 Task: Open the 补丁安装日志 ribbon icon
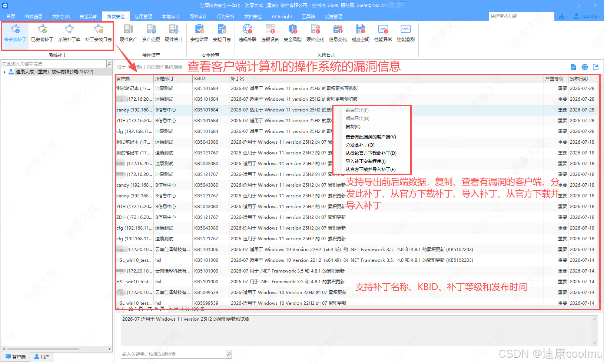pyautogui.click(x=99, y=33)
